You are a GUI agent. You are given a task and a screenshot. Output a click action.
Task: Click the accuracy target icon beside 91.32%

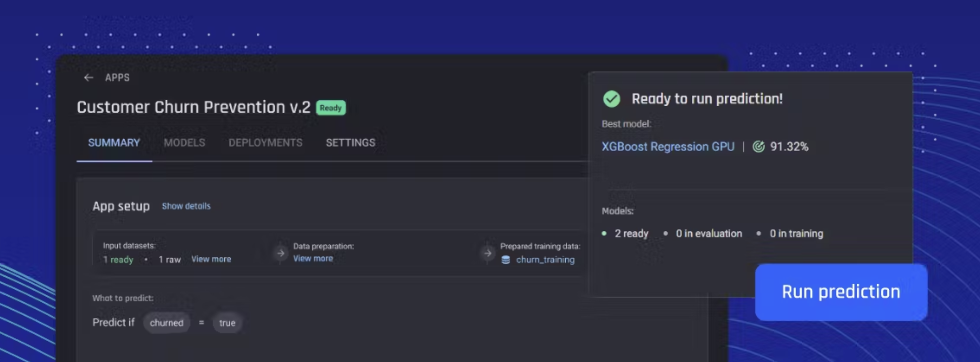tap(758, 147)
